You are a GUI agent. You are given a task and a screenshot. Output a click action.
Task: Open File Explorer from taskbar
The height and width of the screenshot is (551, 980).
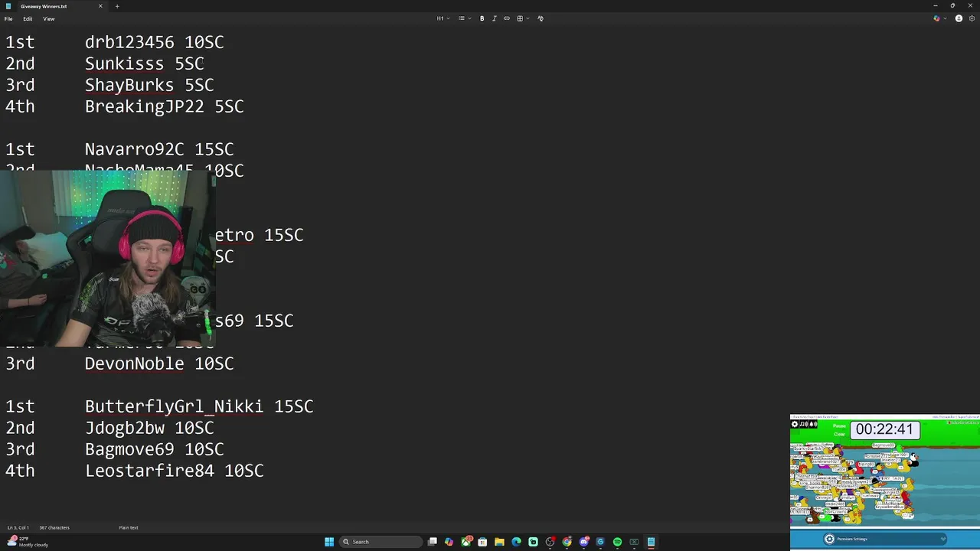click(x=499, y=542)
